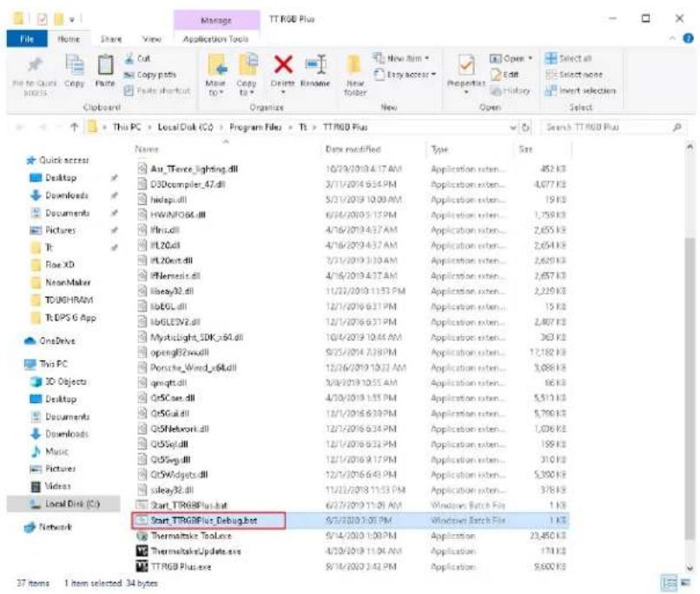Sort by the Type column header
Viewport: 700px width, 594px height.
coord(439,149)
